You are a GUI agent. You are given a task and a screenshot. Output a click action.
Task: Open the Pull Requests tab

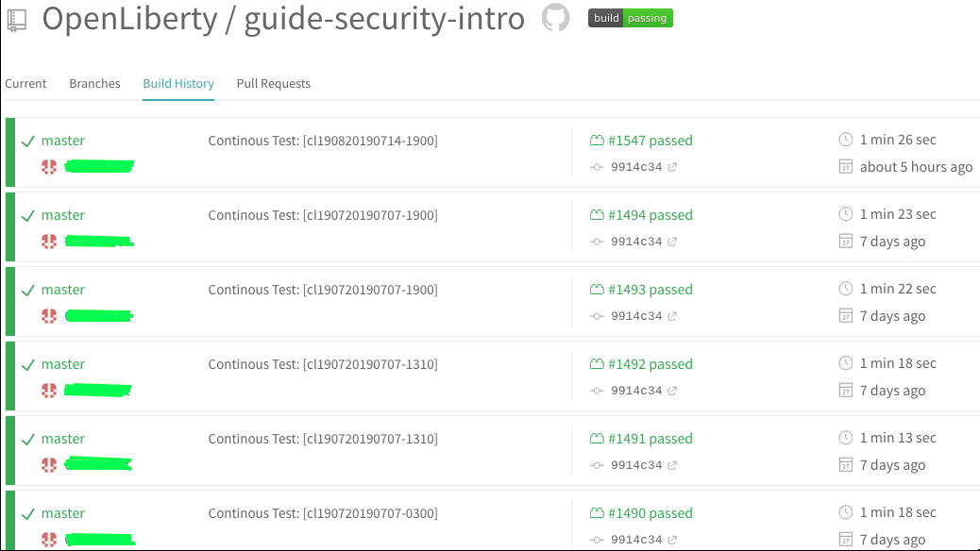pyautogui.click(x=273, y=83)
